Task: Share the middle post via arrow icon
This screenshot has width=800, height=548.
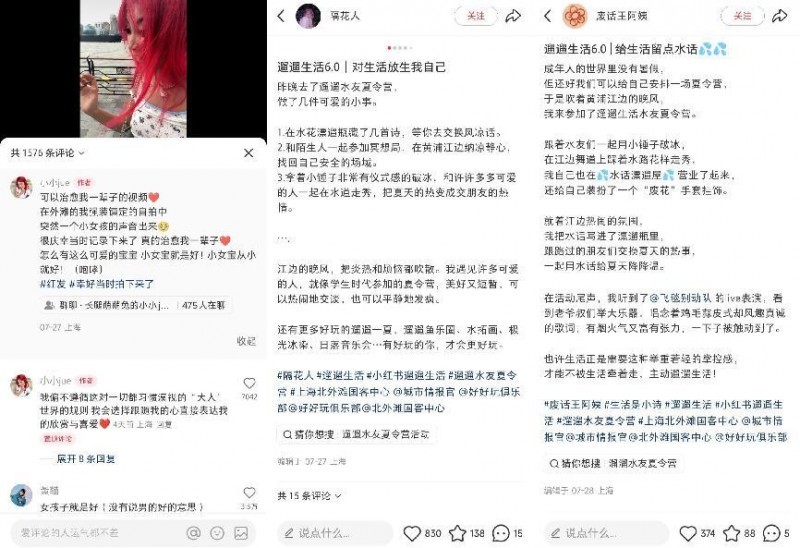Action: pyautogui.click(x=513, y=16)
